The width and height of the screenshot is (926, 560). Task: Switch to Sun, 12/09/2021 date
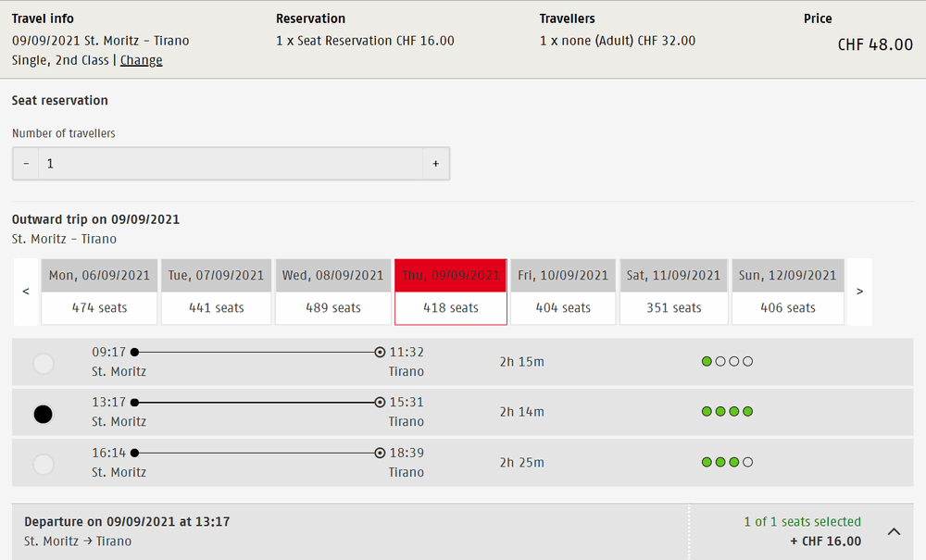[x=787, y=292]
